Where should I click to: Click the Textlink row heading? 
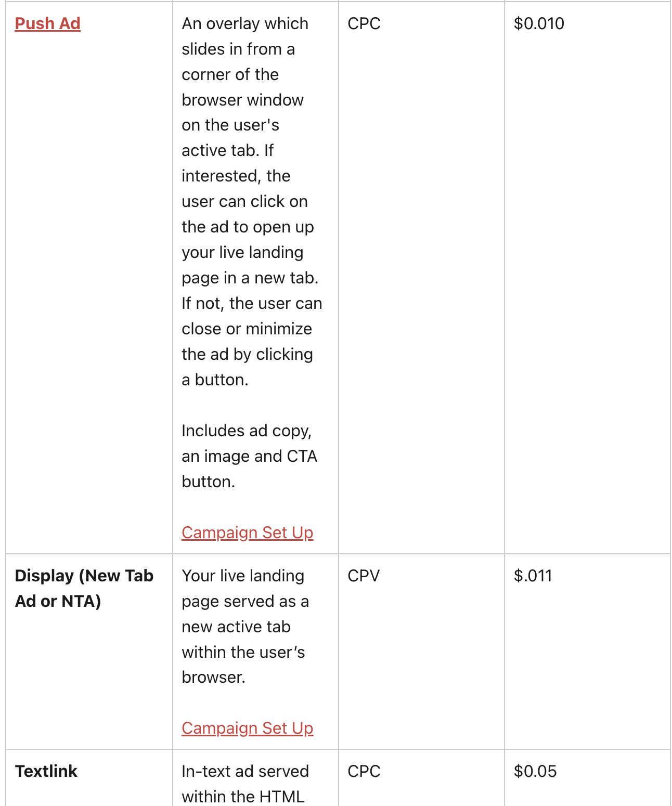point(46,772)
